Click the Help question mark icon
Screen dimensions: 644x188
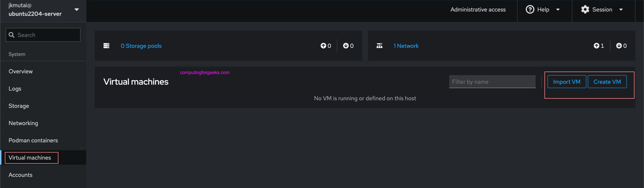[530, 10]
